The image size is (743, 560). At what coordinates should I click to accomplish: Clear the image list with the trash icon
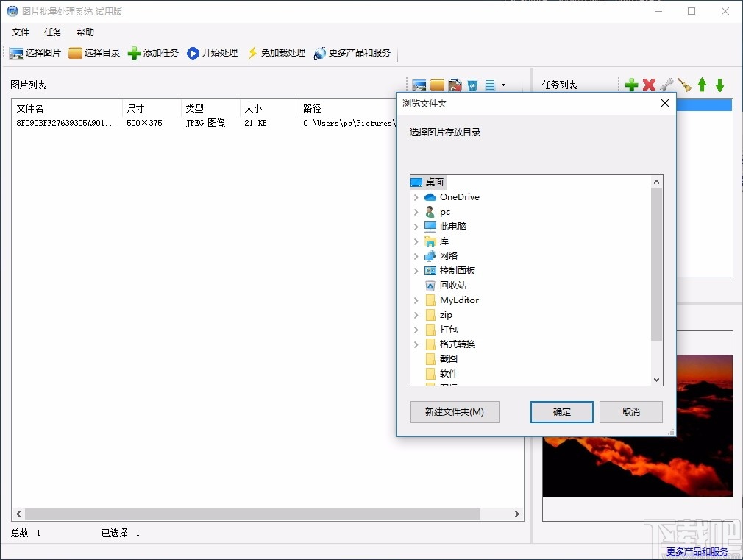(x=472, y=85)
